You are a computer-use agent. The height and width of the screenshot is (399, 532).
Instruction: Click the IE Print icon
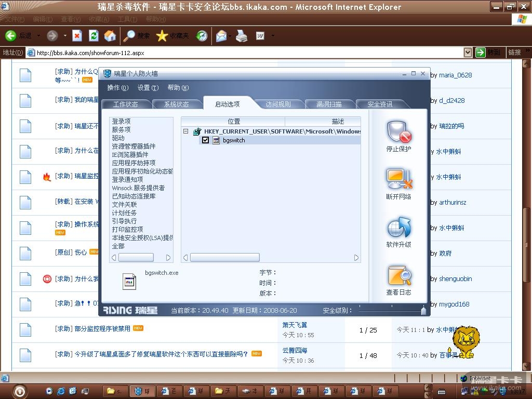coord(242,36)
